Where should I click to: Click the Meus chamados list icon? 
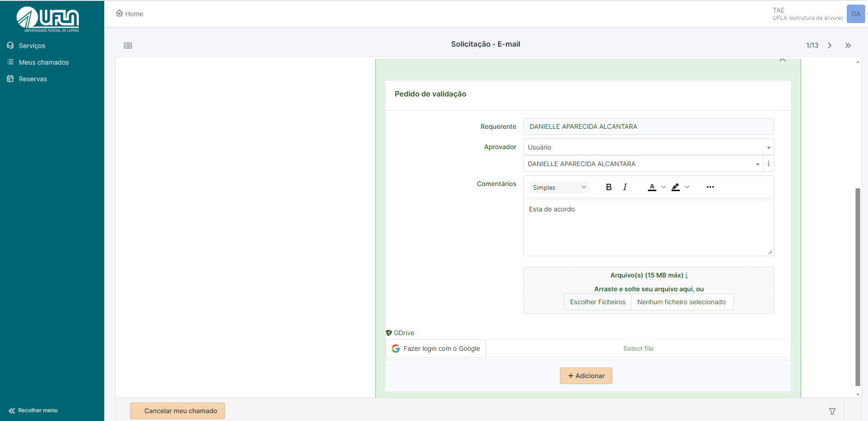tap(10, 62)
